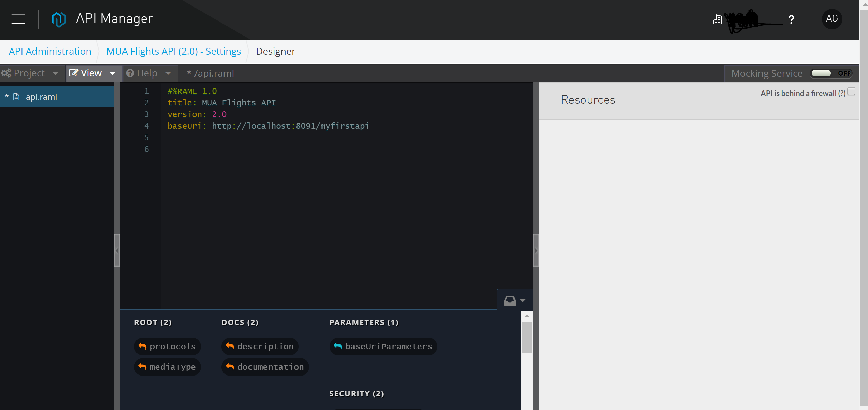Viewport: 868px width, 410px height.
Task: Open the help question mark icon
Action: (x=791, y=19)
